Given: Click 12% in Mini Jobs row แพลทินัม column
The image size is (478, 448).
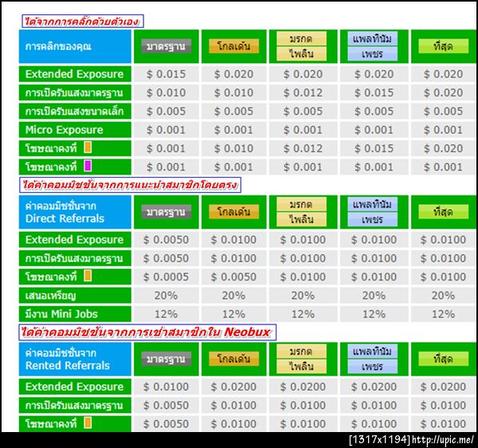Looking at the screenshot, I should point(374,314).
